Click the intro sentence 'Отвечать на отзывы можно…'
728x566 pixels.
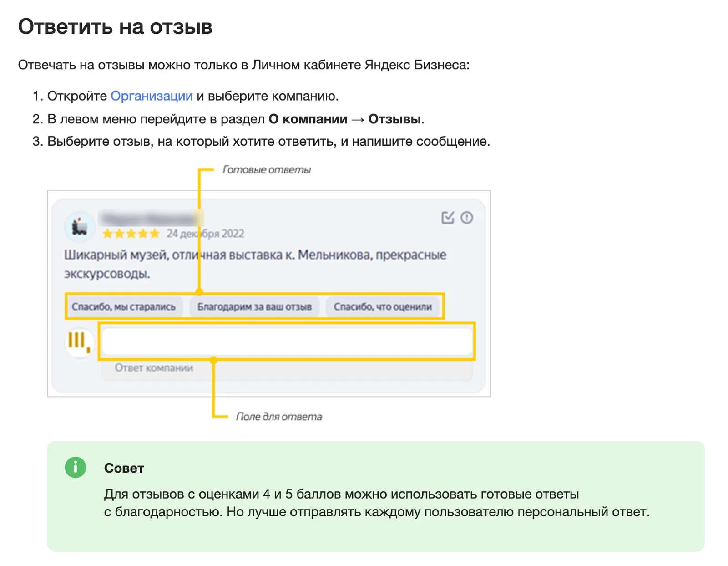(x=244, y=65)
